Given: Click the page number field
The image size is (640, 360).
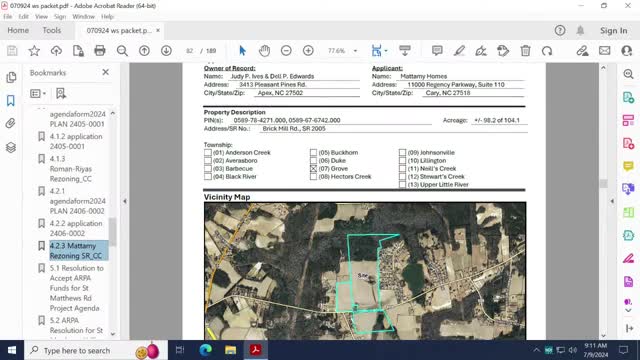Looking at the screenshot, I should (x=189, y=51).
